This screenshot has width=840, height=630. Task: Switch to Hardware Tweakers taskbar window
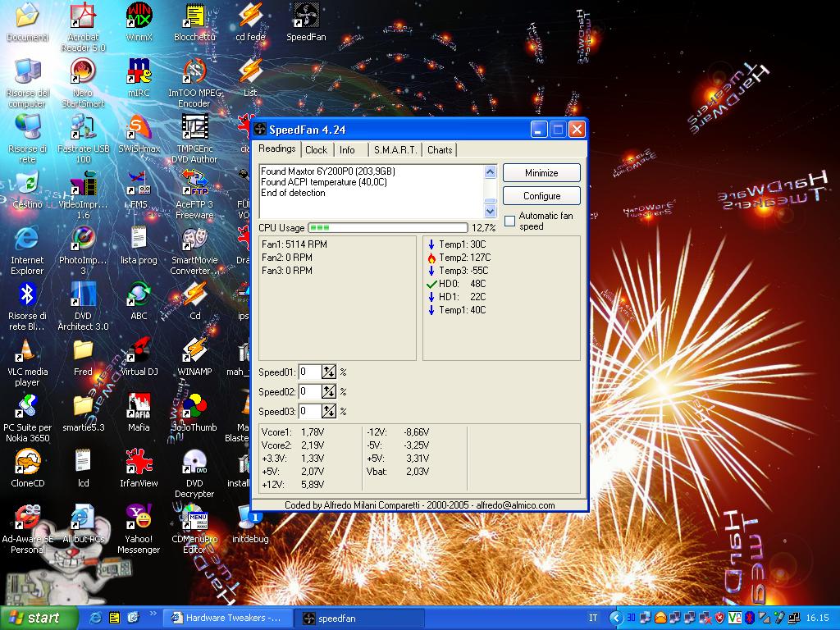click(x=227, y=619)
